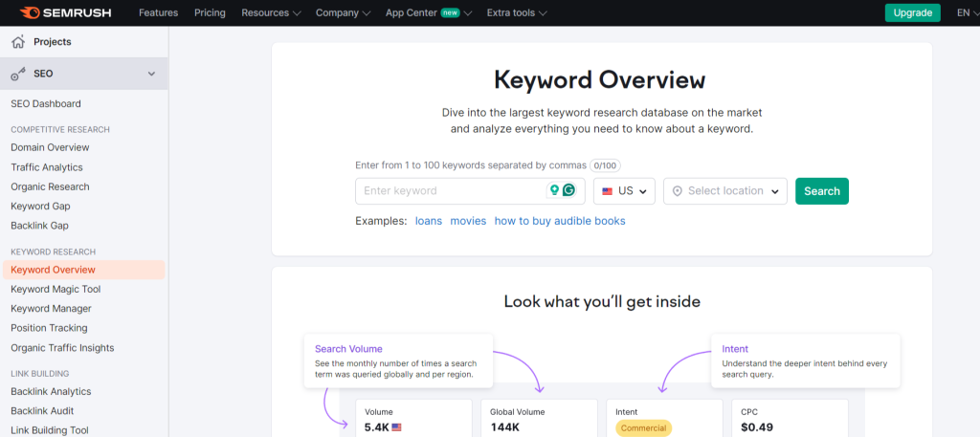Click the Search Volume tooltip title
Image resolution: width=980 pixels, height=437 pixels.
point(348,349)
